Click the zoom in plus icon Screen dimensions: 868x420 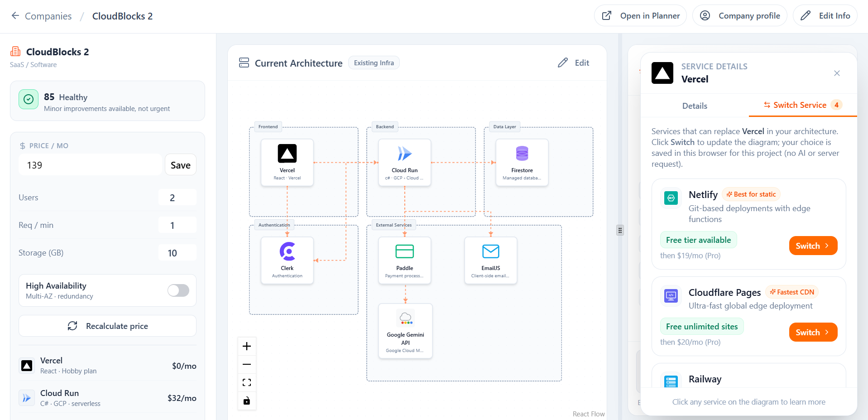click(247, 347)
